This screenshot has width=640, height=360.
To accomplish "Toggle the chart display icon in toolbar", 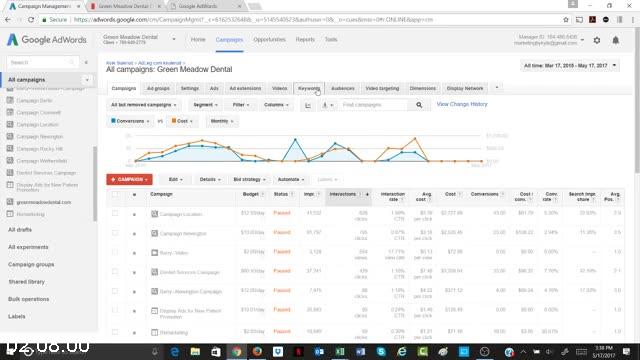I will click(x=308, y=105).
